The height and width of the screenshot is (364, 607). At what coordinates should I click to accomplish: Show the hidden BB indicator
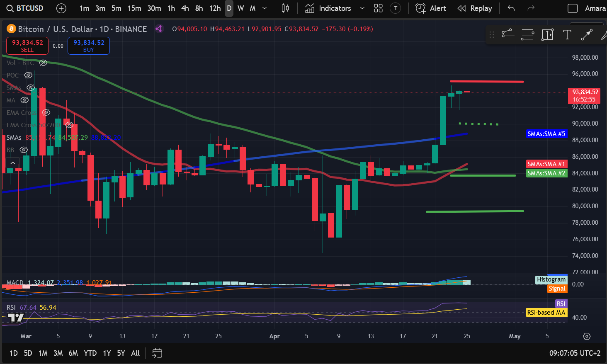coord(24,150)
